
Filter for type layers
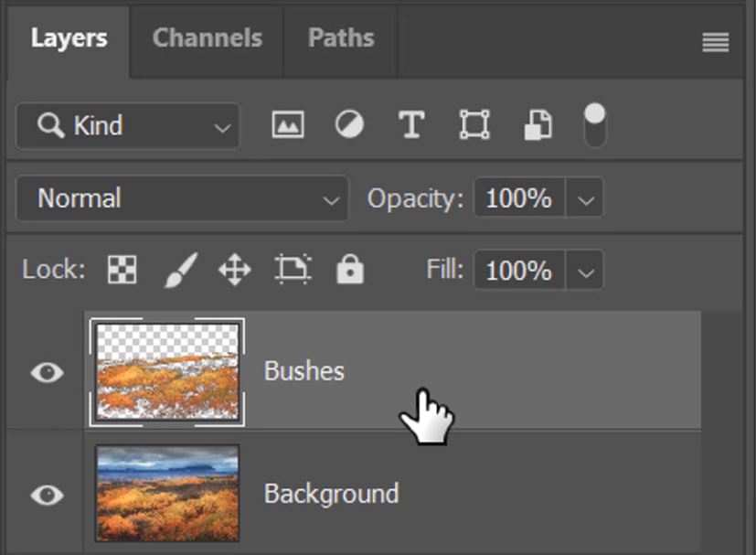click(x=410, y=125)
